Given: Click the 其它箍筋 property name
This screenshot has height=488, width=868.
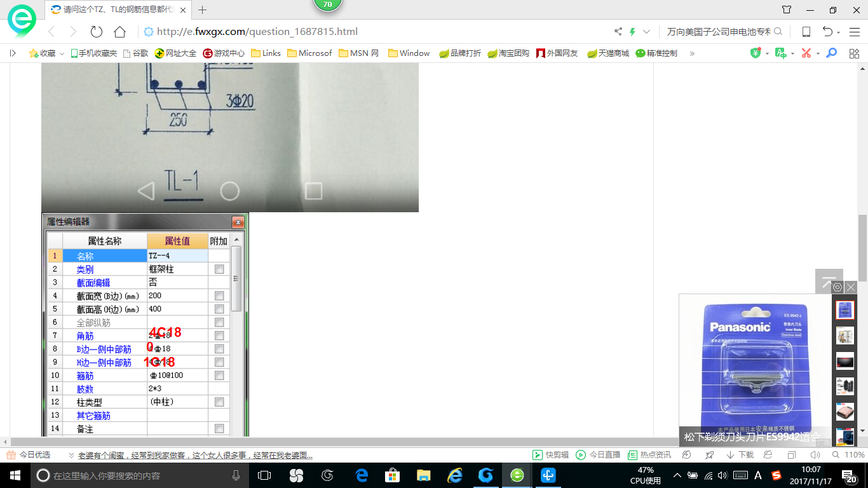Looking at the screenshot, I should tap(93, 416).
